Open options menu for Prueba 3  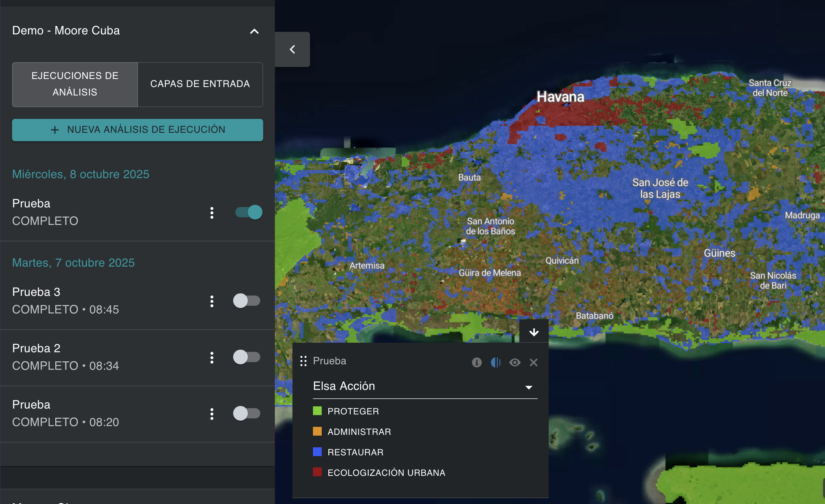212,301
